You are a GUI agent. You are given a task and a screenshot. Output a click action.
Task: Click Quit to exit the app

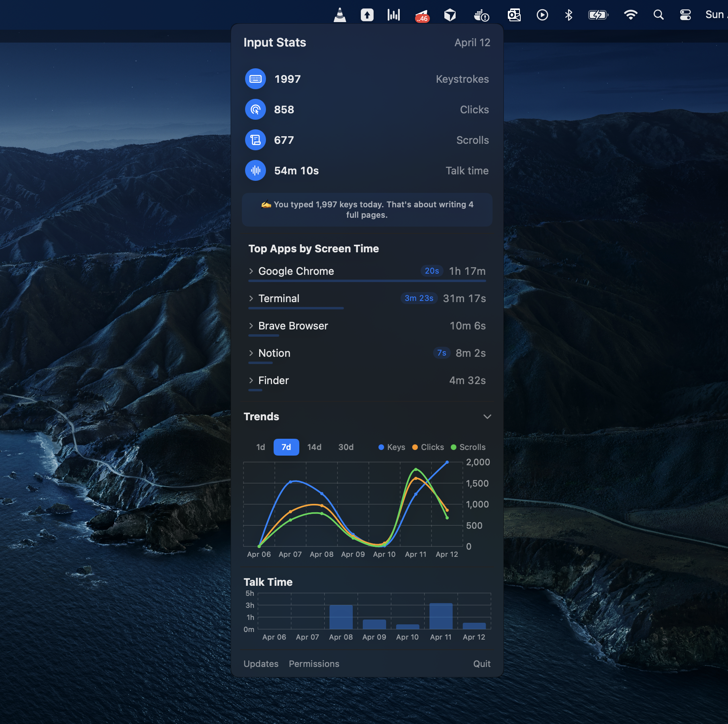coord(482,664)
